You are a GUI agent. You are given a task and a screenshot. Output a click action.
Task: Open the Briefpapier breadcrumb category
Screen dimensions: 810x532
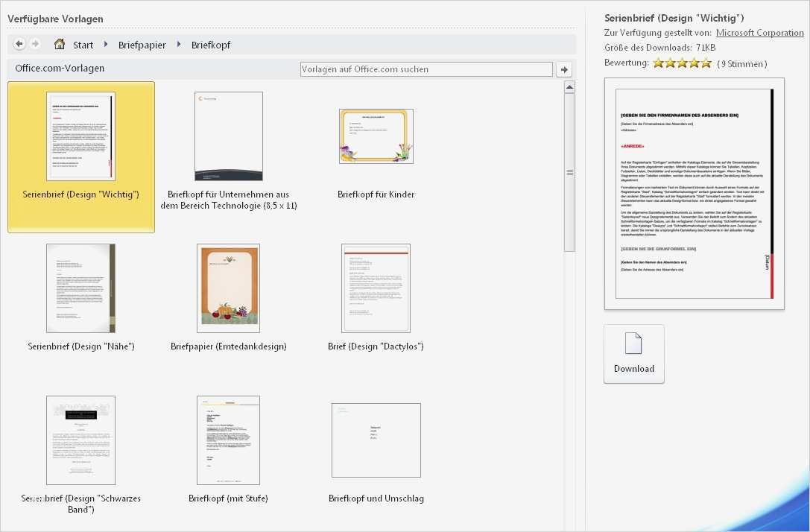142,44
